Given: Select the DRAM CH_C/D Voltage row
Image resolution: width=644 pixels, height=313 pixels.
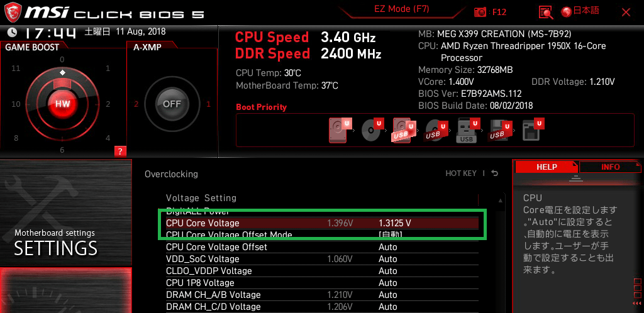Looking at the screenshot, I should [322, 307].
